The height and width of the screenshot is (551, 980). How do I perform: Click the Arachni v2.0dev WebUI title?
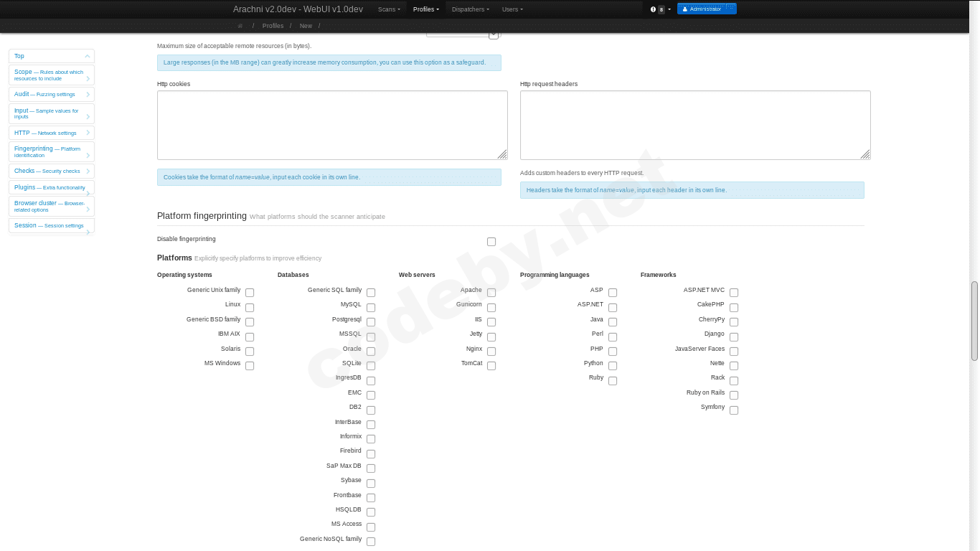[298, 9]
